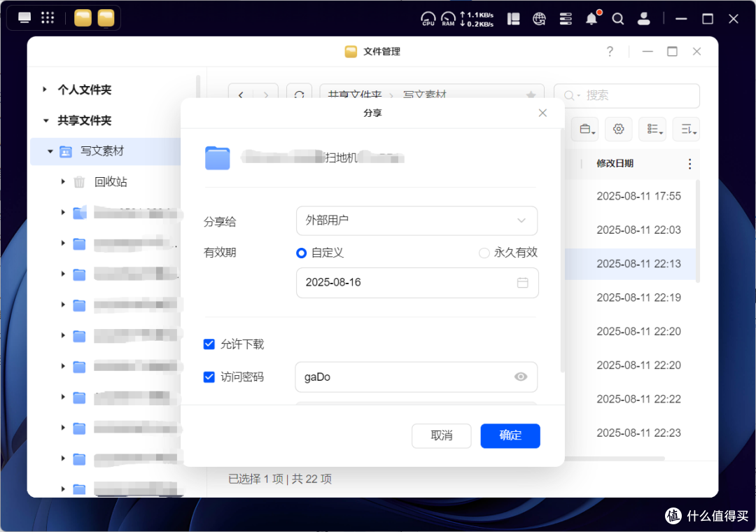
Task: Open the widget panel layout icon
Action: coord(514,19)
